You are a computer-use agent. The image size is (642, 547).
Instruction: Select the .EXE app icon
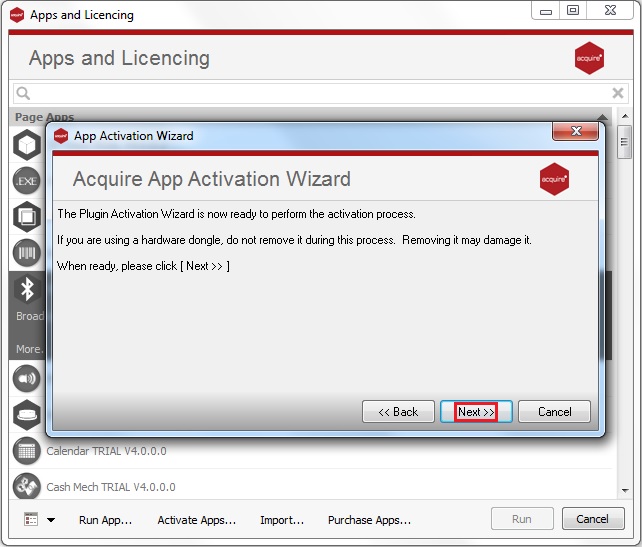pyautogui.click(x=27, y=181)
